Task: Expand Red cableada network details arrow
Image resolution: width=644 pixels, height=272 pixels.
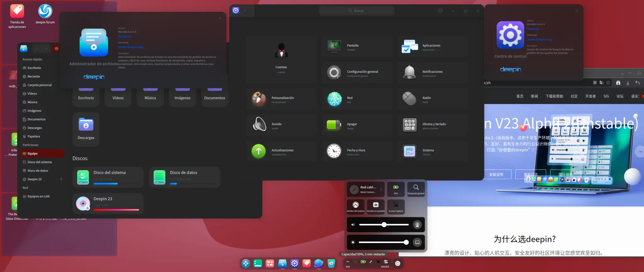Action: pyautogui.click(x=381, y=190)
